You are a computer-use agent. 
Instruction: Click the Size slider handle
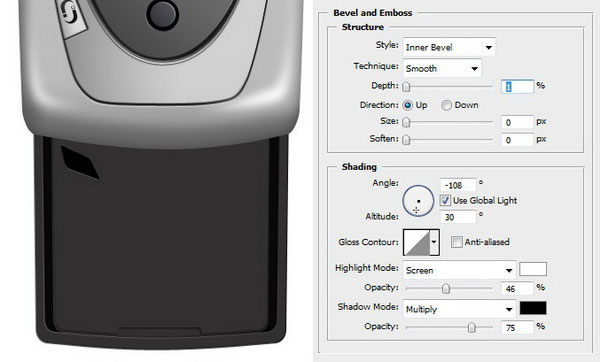click(406, 122)
